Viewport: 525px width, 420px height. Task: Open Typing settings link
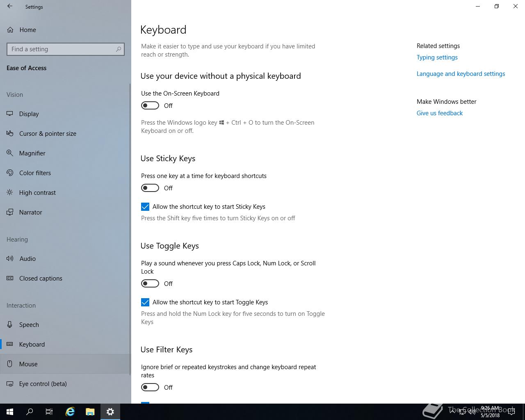click(437, 57)
